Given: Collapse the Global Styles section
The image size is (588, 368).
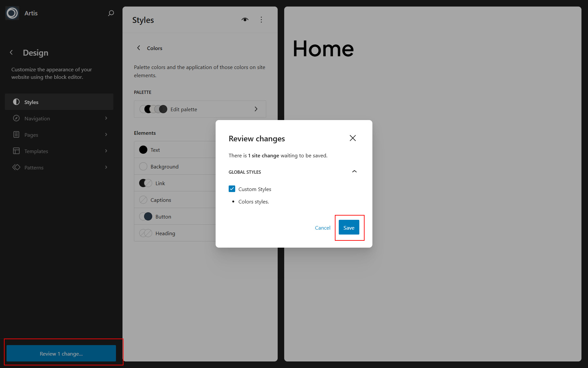Looking at the screenshot, I should coord(354,172).
